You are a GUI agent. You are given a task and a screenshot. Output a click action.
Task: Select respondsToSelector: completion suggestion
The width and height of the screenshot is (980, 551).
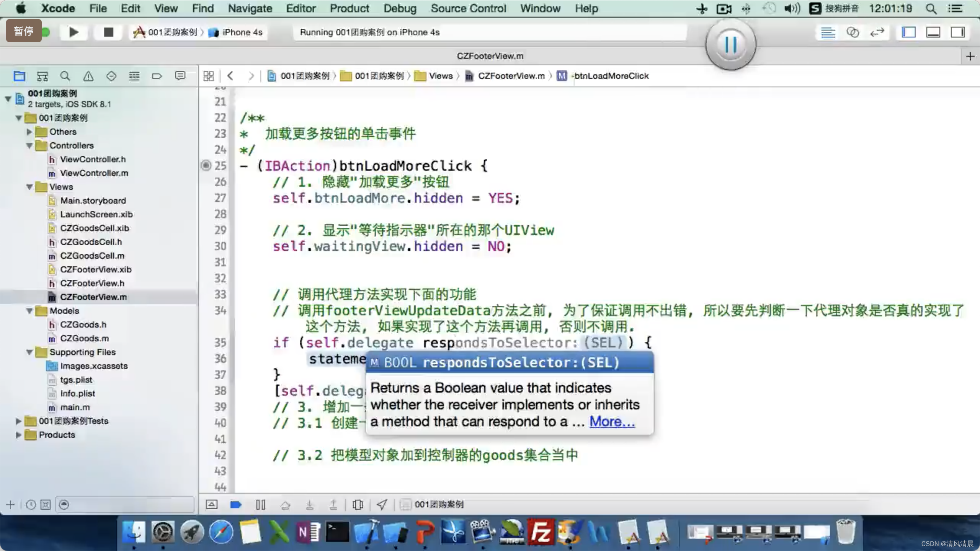click(510, 362)
